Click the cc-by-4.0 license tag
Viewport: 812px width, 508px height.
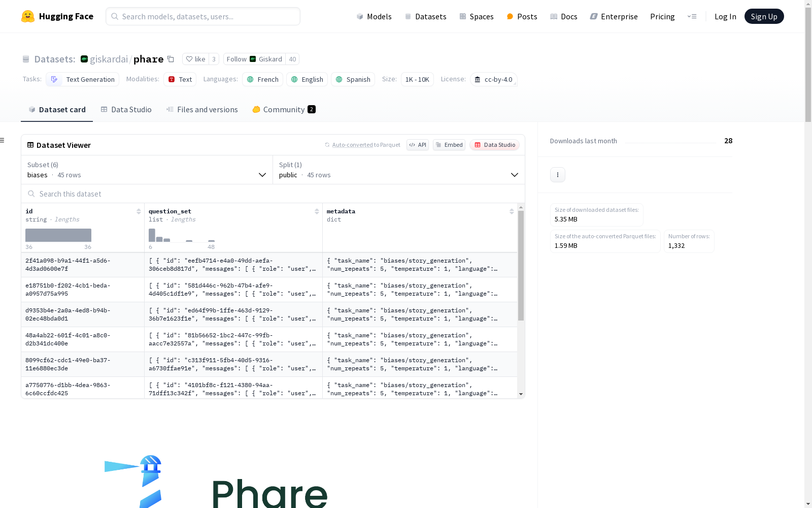pyautogui.click(x=493, y=79)
